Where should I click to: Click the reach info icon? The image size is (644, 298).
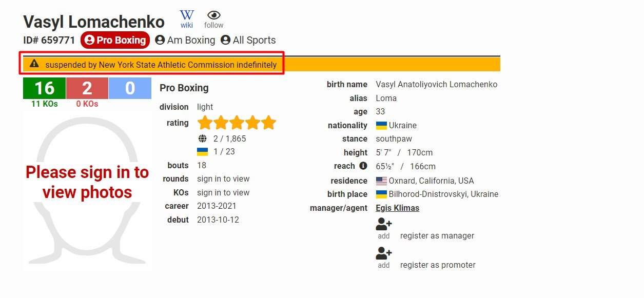(x=363, y=166)
